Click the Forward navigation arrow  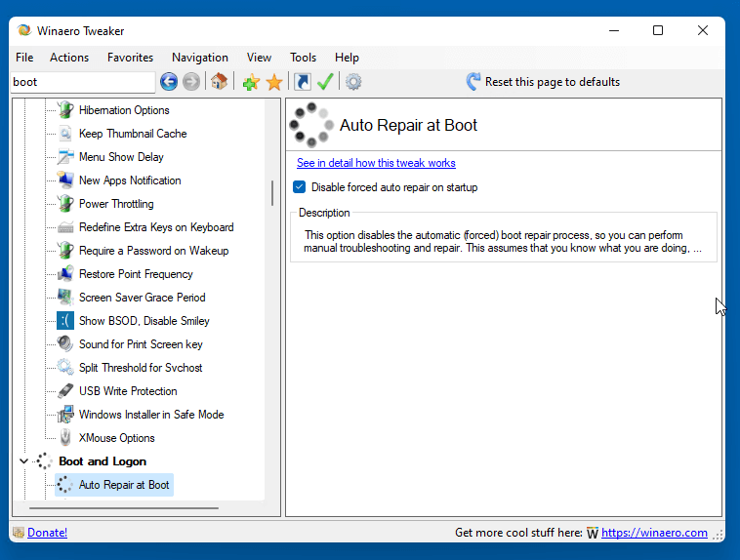[x=191, y=82]
